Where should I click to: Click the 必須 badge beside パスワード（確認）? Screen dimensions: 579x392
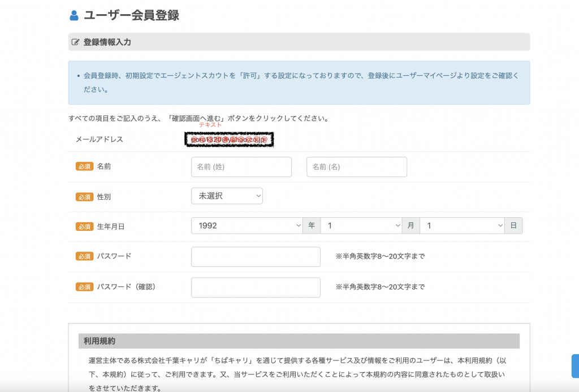[x=85, y=287]
